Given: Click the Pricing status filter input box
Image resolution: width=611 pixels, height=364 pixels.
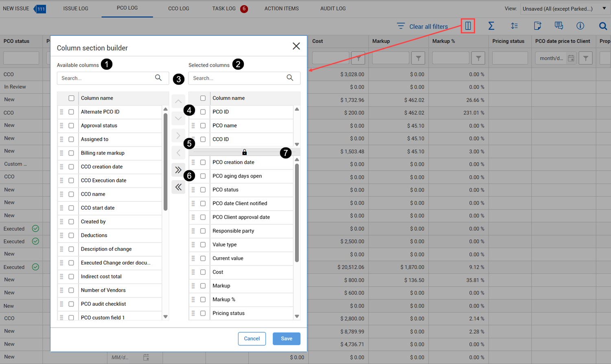Looking at the screenshot, I should click(510, 58).
